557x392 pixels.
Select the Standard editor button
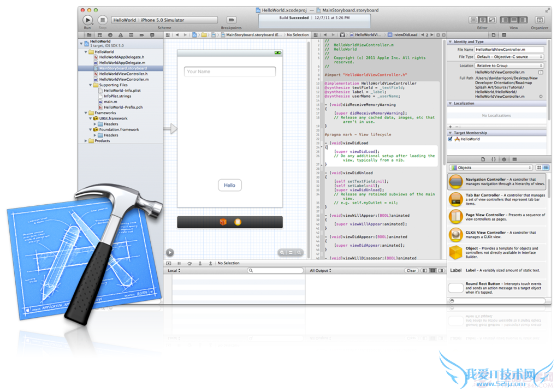tap(473, 20)
